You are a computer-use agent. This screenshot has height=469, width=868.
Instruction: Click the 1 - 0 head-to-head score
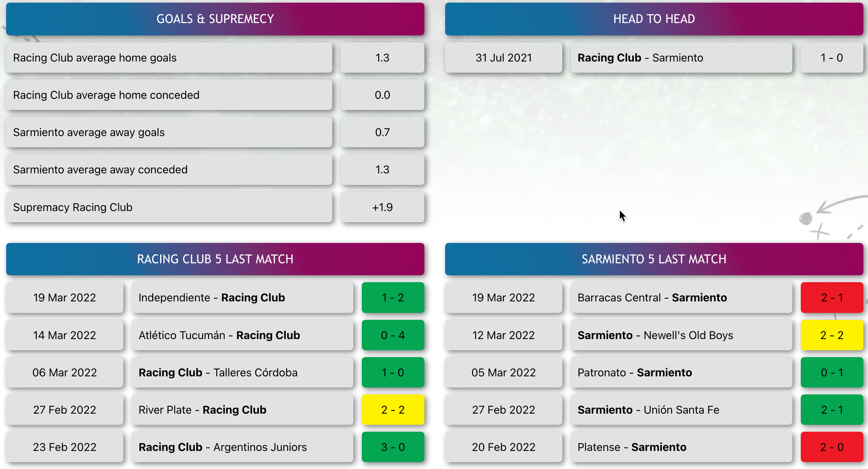point(832,58)
